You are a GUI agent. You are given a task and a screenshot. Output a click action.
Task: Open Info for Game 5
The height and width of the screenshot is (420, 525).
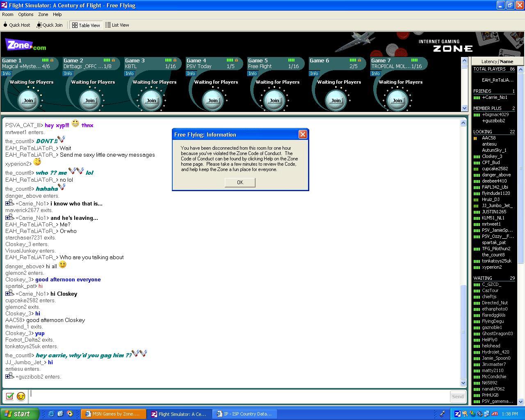click(x=253, y=74)
